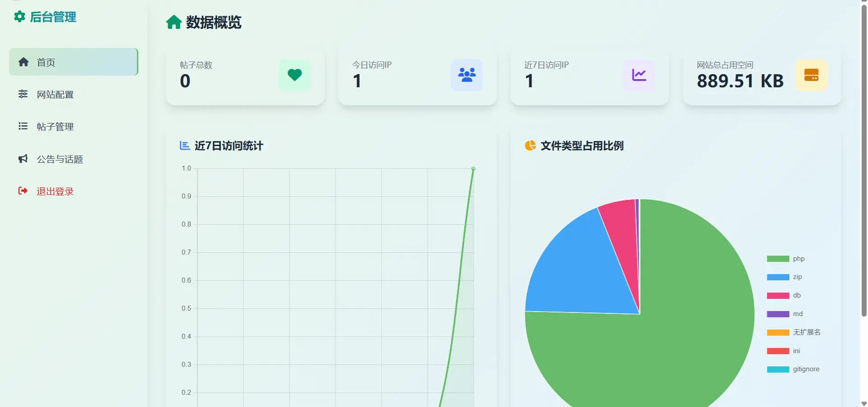
Task: Click the page's vertical scrollbar thumb
Action: (x=864, y=158)
